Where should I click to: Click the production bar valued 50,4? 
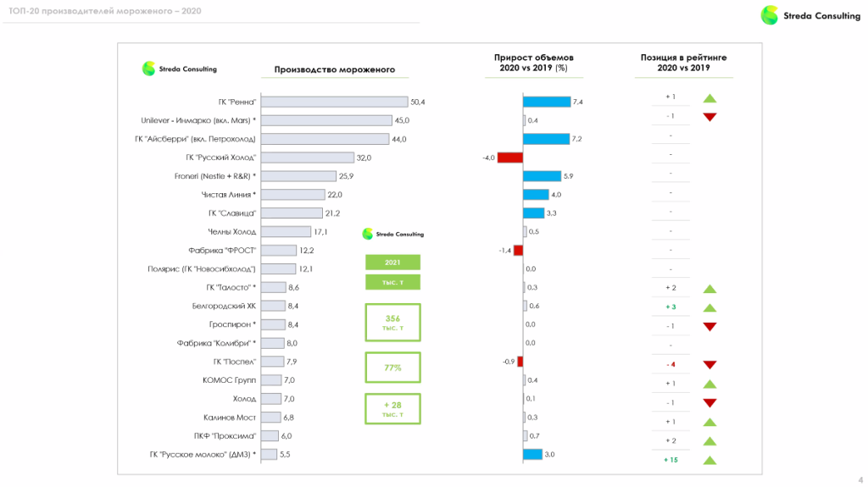334,102
